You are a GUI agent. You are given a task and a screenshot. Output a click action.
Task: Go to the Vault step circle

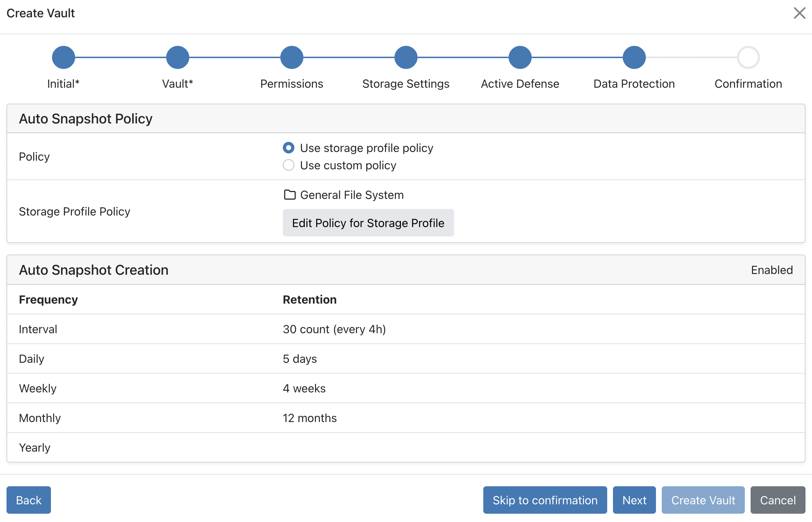click(x=177, y=57)
